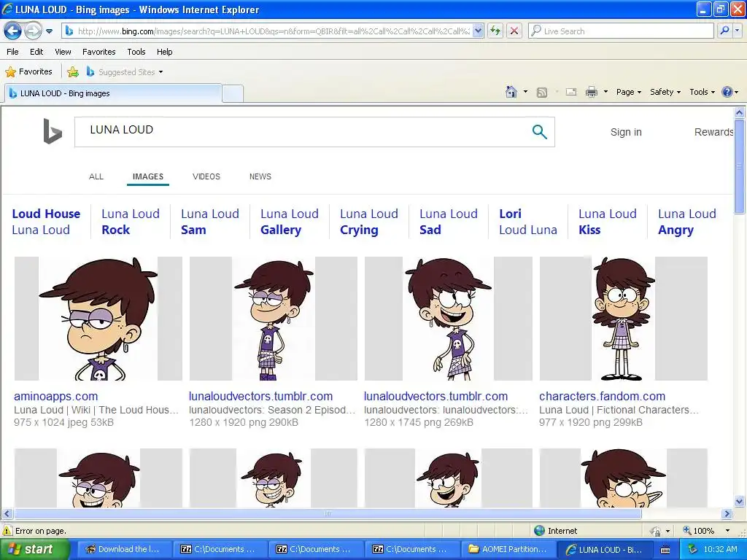747x560 pixels.
Task: Click the aminoapps.com source link
Action: [x=55, y=396]
